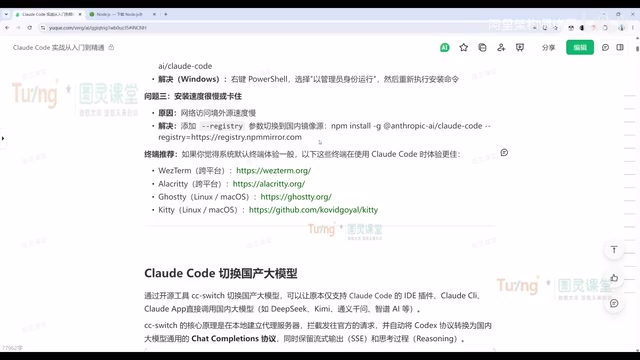Toggle the right side panel icon
The width and height of the screenshot is (640, 360).
[x=620, y=47]
